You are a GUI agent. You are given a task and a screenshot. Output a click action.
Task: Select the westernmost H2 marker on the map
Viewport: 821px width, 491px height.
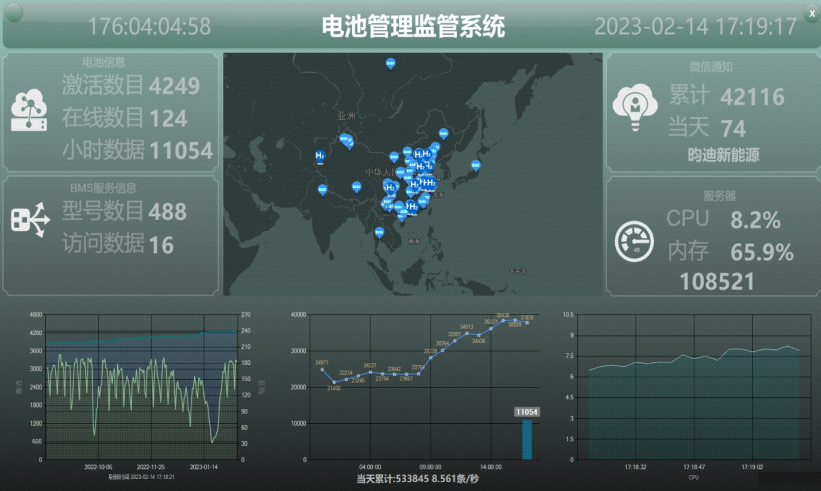coord(320,156)
